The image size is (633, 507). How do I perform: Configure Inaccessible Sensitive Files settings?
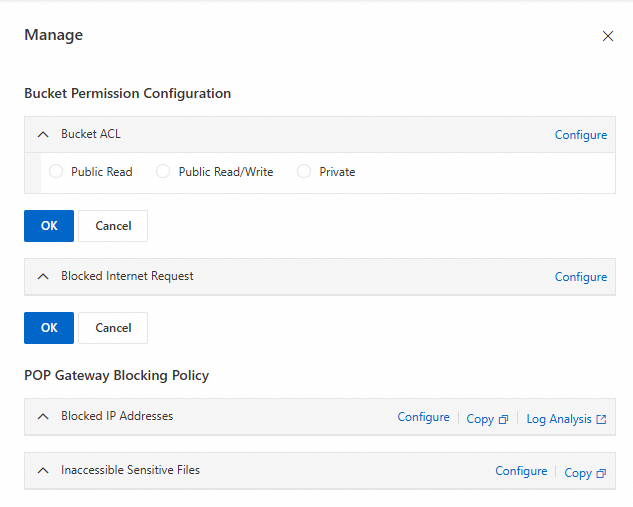click(521, 471)
